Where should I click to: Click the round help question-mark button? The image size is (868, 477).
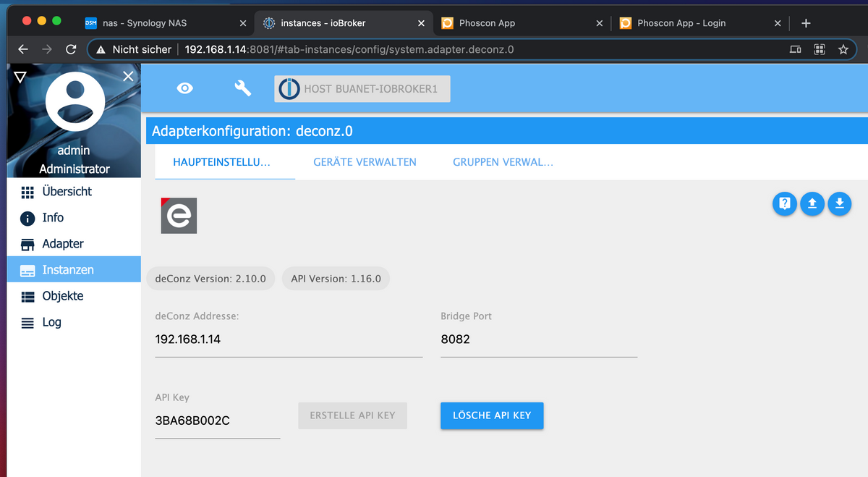[x=785, y=204]
